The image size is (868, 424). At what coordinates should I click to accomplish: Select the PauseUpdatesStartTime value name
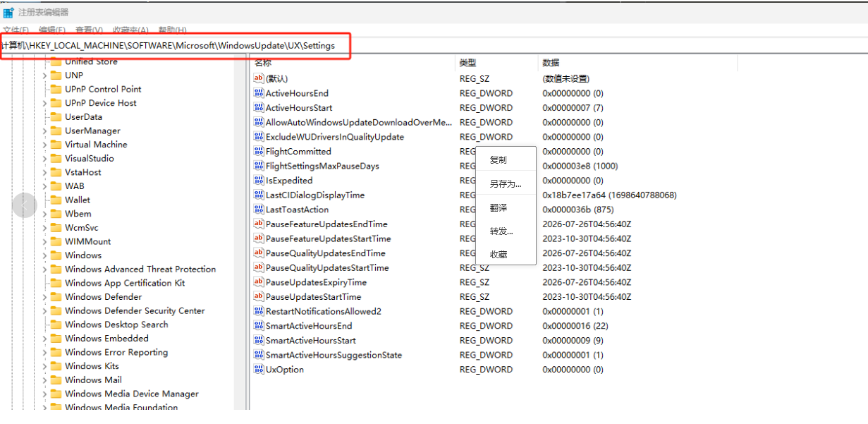(x=313, y=297)
